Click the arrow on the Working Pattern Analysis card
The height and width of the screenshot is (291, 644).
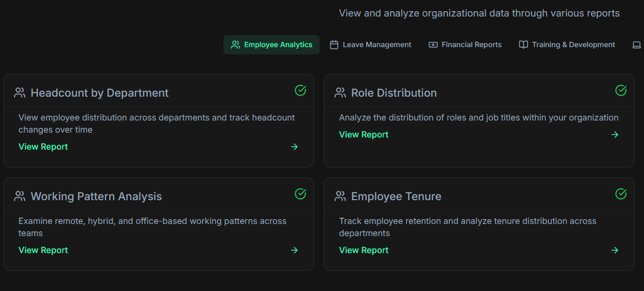click(x=294, y=250)
